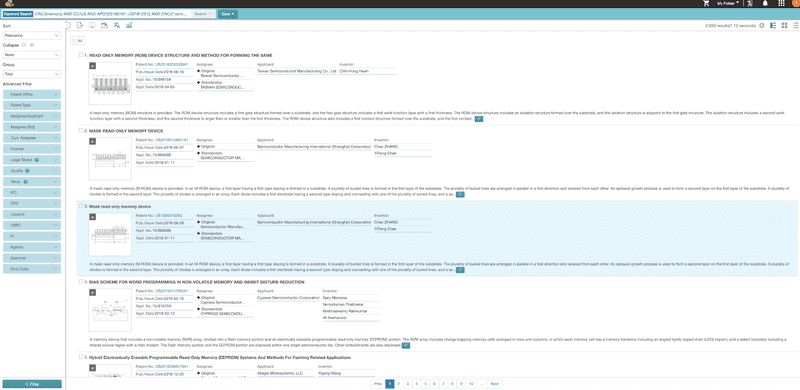
Task: Open the My Folder menu
Action: [x=728, y=3]
